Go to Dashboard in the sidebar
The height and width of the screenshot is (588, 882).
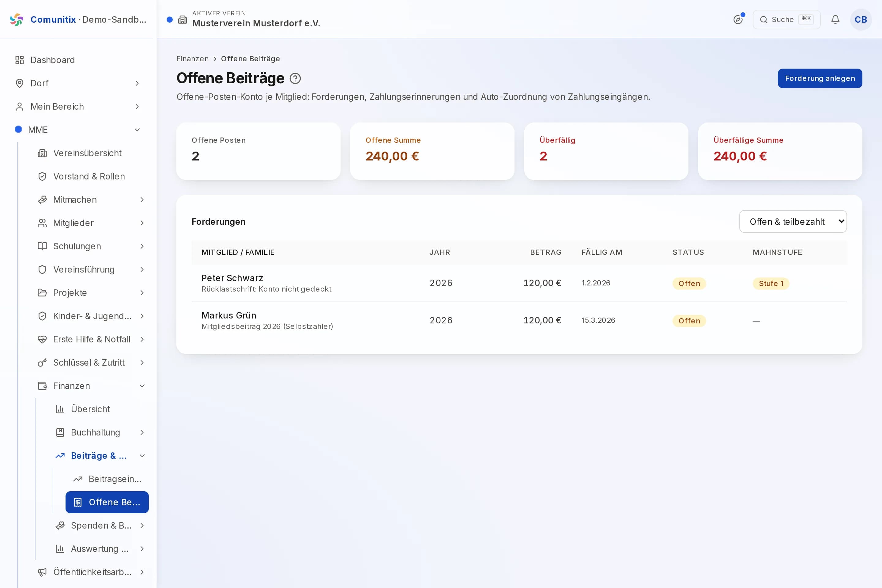(78, 60)
